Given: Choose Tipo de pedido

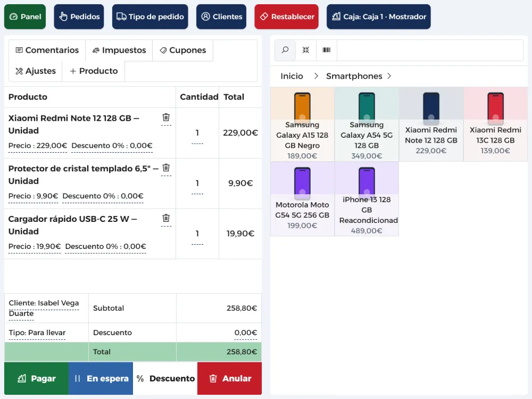Looking at the screenshot, I should [150, 16].
